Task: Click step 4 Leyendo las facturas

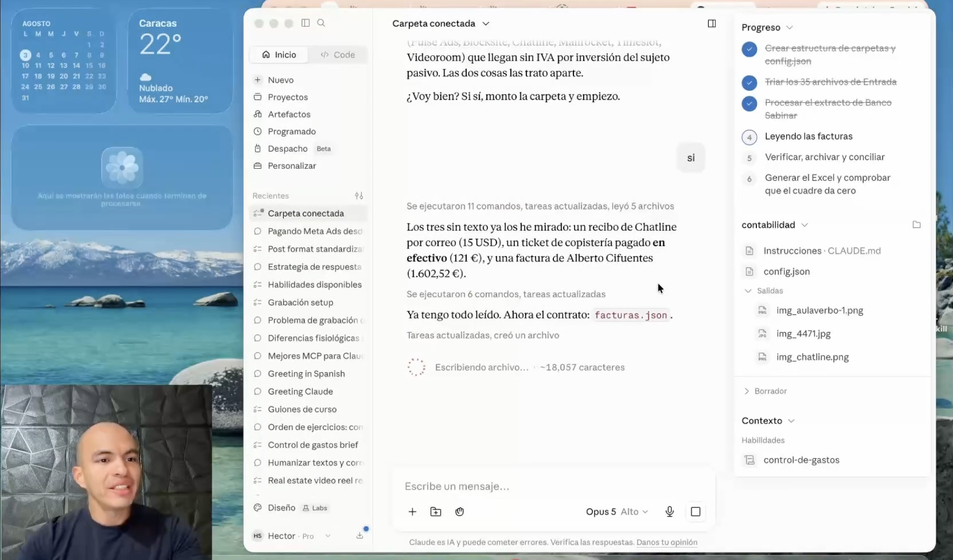Action: coord(797,136)
